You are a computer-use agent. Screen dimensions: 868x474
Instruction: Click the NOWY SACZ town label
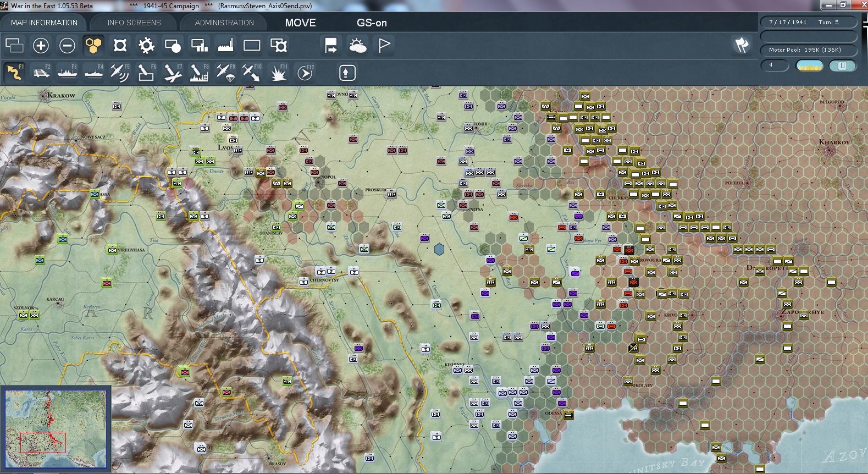pyautogui.click(x=93, y=137)
